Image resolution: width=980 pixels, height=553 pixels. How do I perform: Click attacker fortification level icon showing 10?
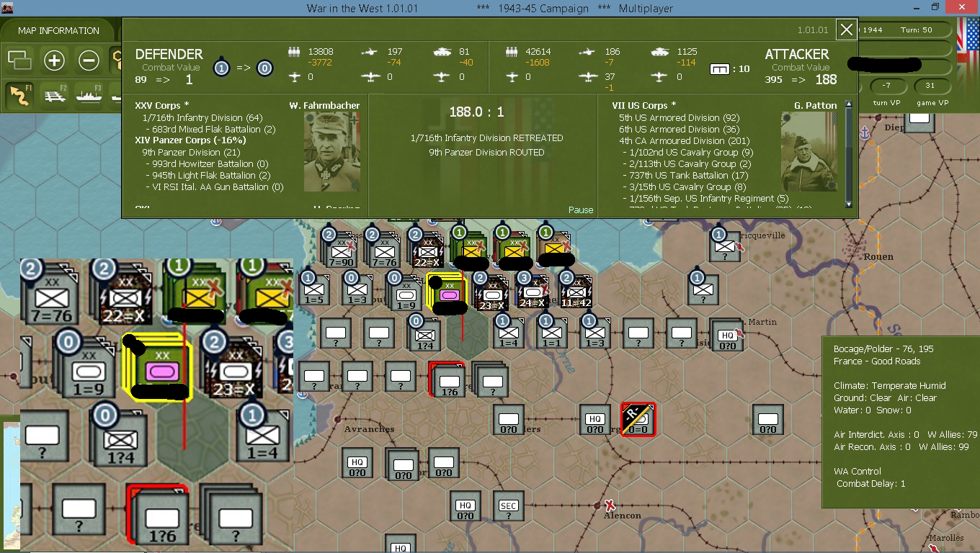[x=719, y=69]
